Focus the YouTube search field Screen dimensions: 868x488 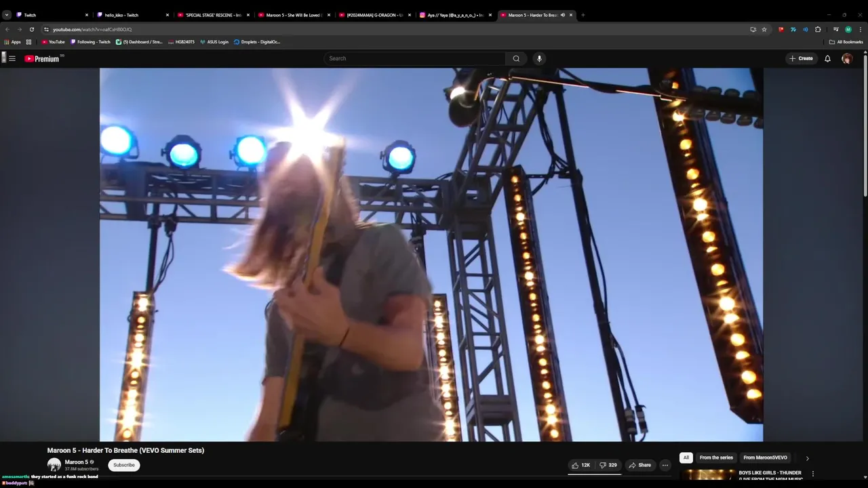click(415, 58)
